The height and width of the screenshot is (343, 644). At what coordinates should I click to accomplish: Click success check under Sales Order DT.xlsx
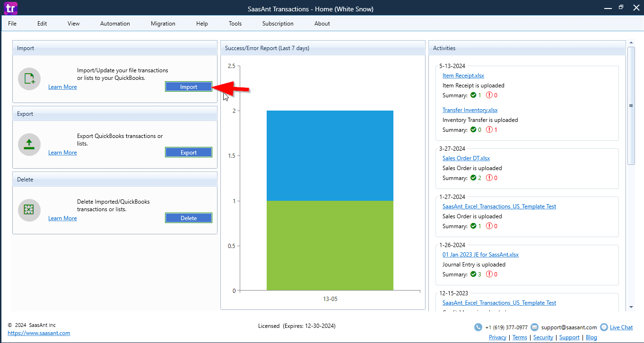[x=473, y=178]
